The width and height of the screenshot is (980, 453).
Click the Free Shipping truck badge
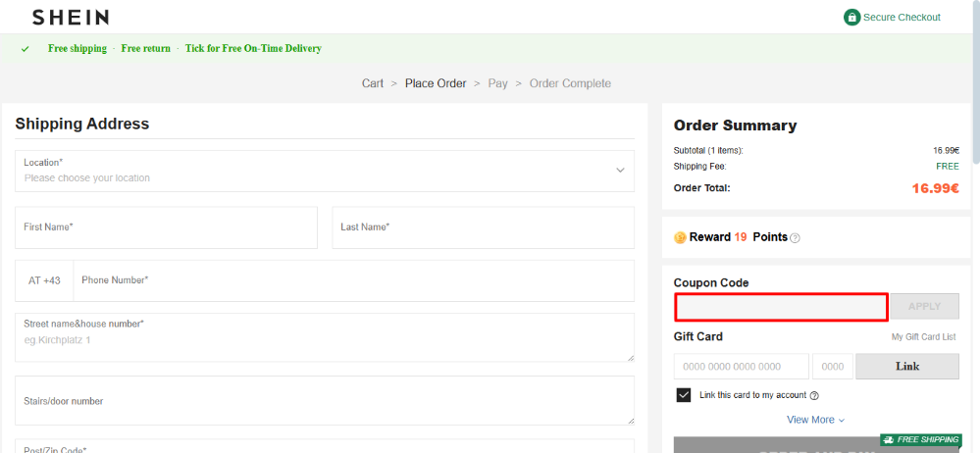pyautogui.click(x=920, y=440)
